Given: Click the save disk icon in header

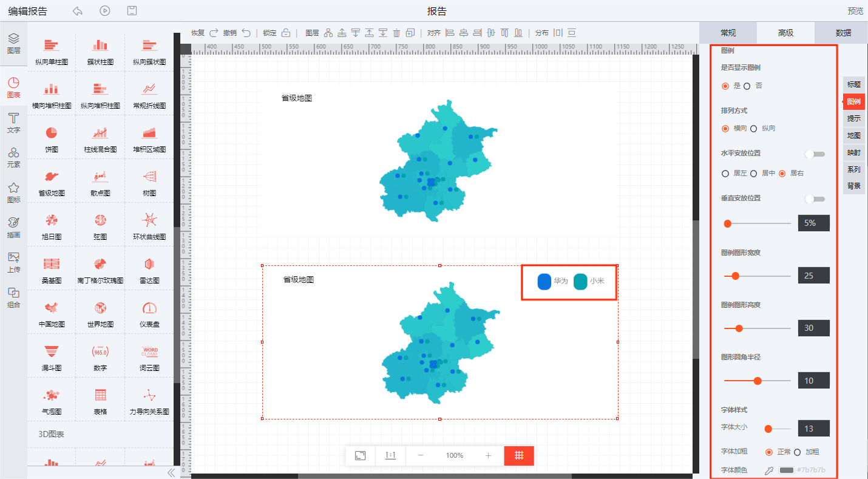Looking at the screenshot, I should click(x=132, y=11).
